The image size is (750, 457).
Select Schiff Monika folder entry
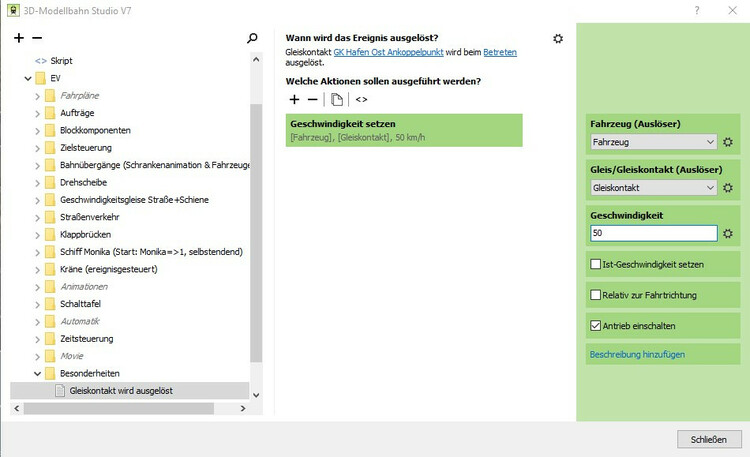[x=151, y=252]
